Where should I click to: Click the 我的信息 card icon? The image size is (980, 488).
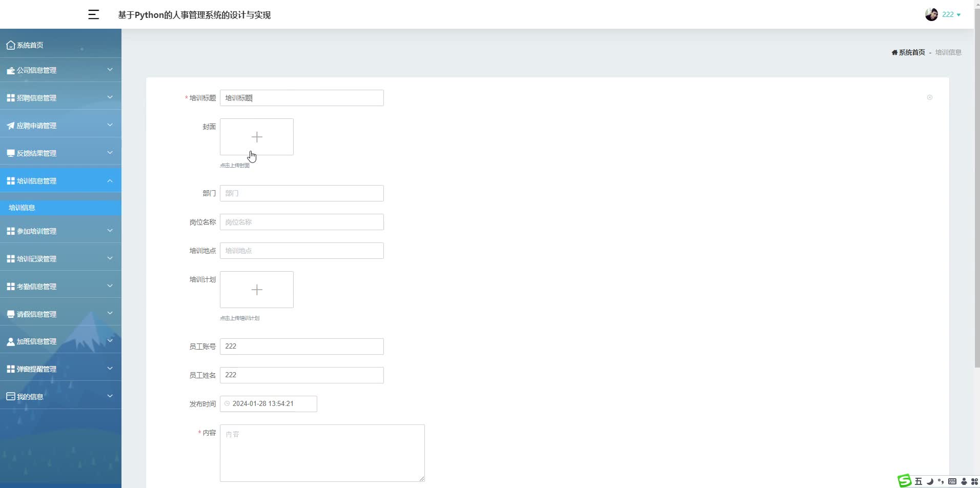(10, 397)
